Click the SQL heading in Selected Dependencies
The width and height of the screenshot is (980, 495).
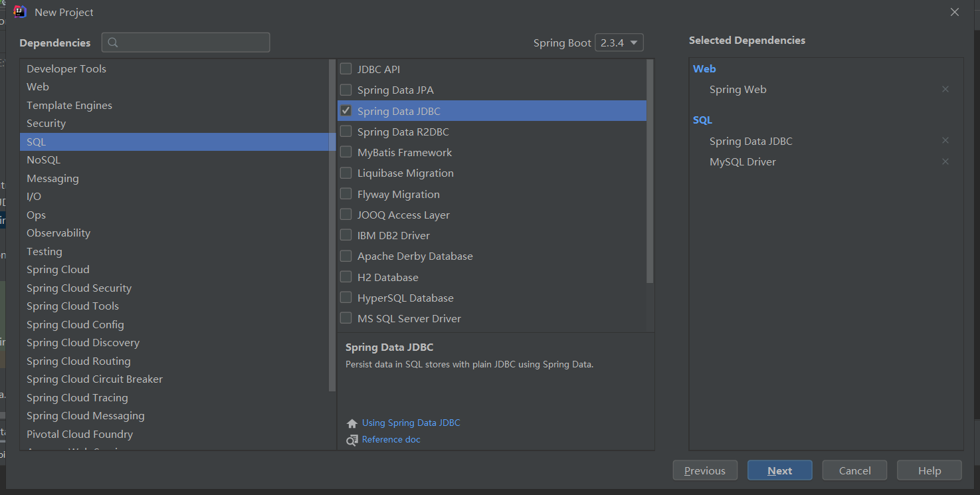pos(702,120)
